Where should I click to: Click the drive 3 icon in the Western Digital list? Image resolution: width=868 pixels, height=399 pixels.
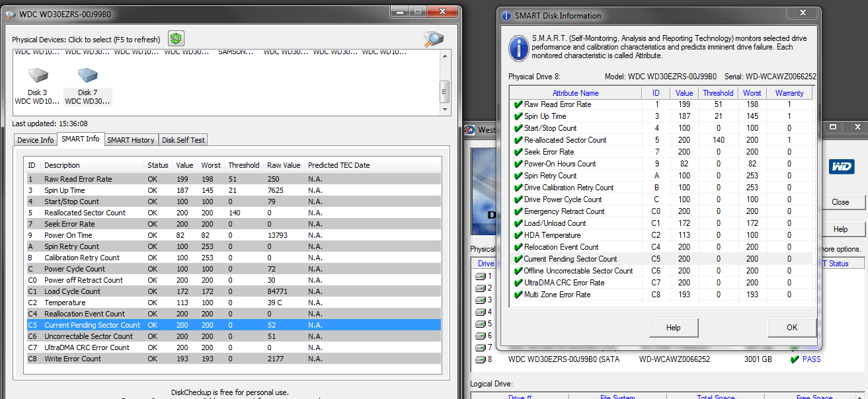(x=481, y=300)
